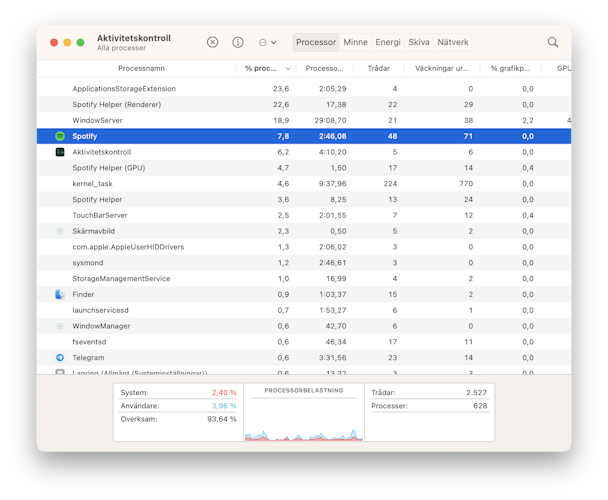Sort by the Väckningar ur... column header
The width and height of the screenshot is (608, 500).
click(442, 68)
